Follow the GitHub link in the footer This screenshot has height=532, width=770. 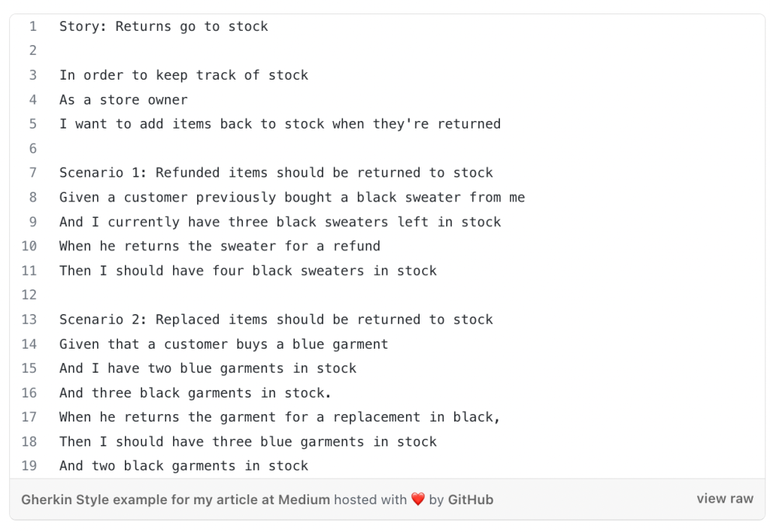pos(471,500)
